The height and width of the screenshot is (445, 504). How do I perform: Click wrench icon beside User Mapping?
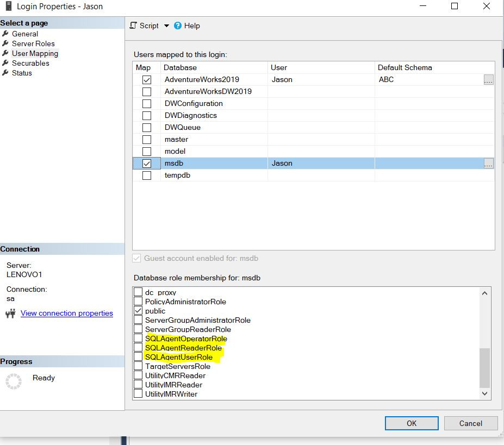click(x=5, y=53)
